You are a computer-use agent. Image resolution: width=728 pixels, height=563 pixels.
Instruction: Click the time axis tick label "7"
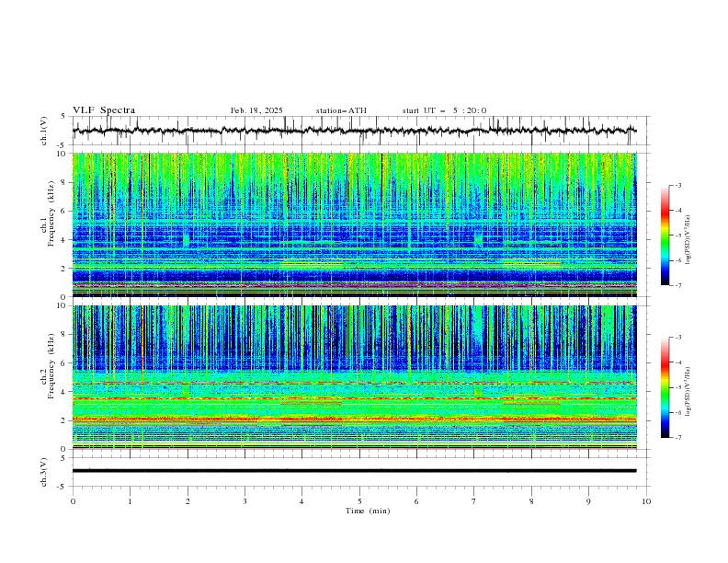pyautogui.click(x=474, y=501)
